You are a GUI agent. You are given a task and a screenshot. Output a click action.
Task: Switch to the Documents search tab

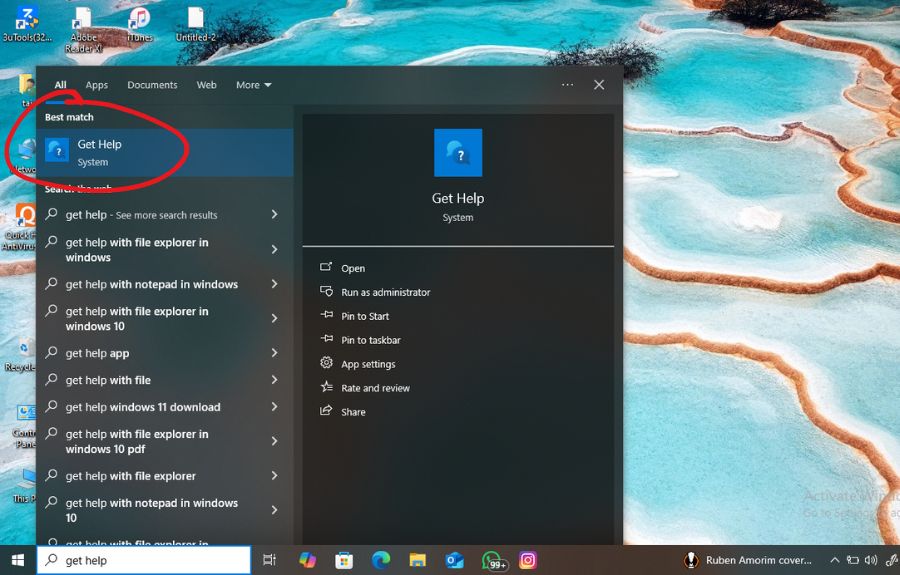[152, 85]
